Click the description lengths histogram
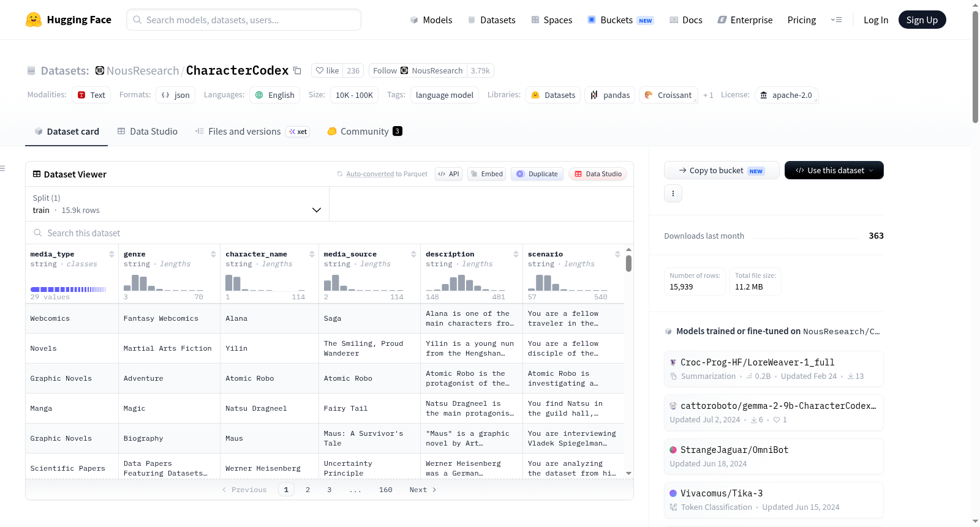 pyautogui.click(x=466, y=282)
